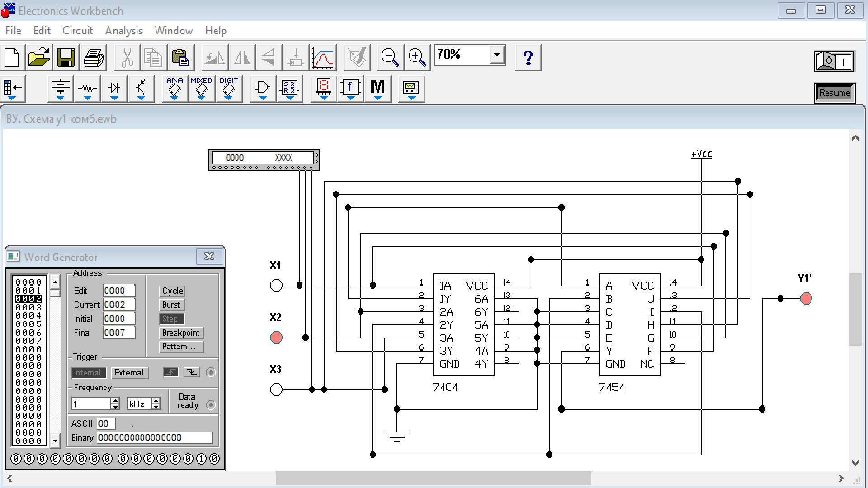Step kHz frequency unit upward

pos(156,400)
